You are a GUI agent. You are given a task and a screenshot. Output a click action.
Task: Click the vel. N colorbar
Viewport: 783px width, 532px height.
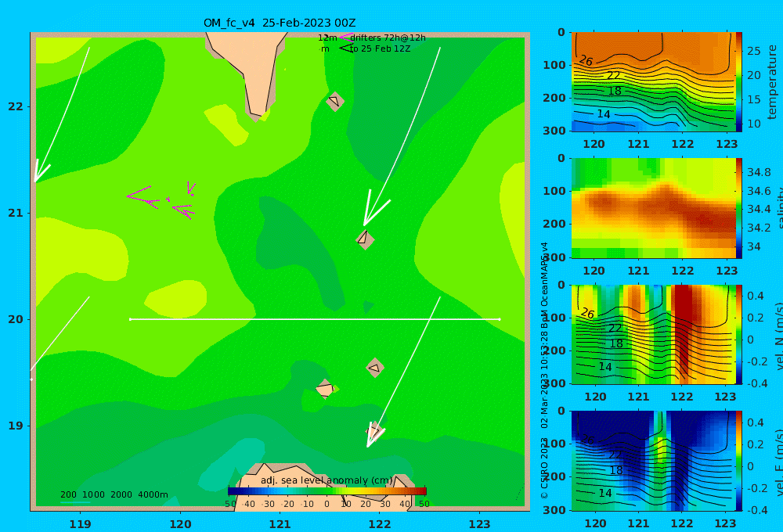739,334
